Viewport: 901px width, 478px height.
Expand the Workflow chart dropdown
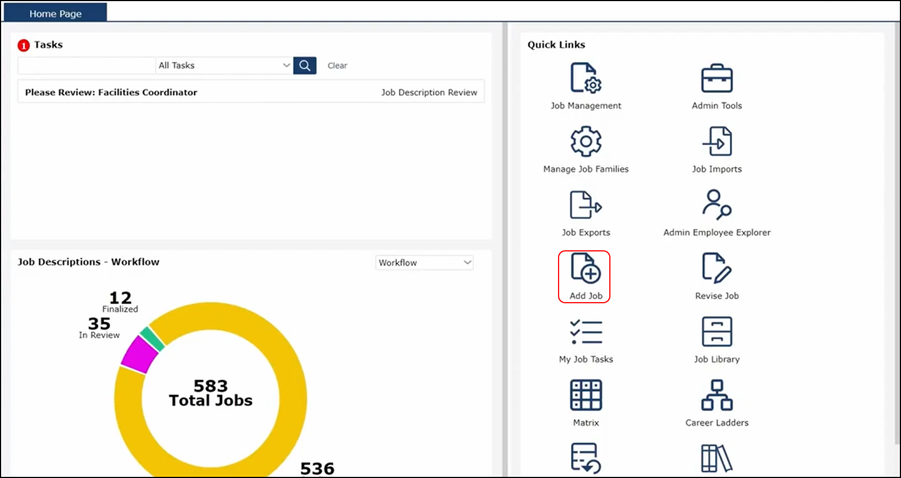tap(424, 262)
